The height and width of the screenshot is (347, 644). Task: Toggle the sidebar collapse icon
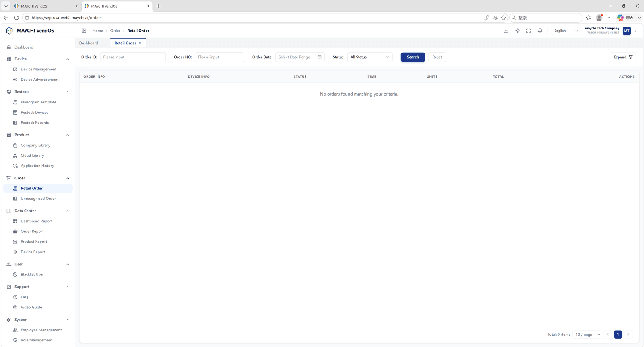click(x=84, y=31)
